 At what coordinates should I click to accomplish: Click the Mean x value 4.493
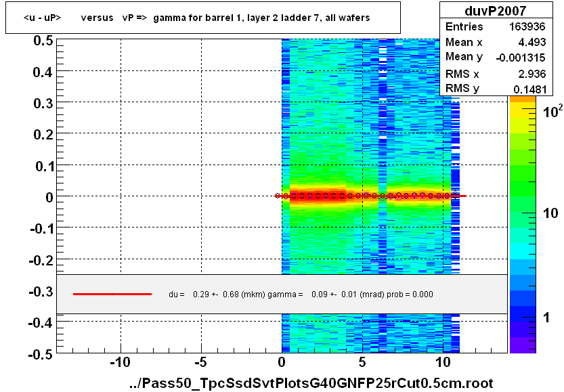tap(532, 42)
